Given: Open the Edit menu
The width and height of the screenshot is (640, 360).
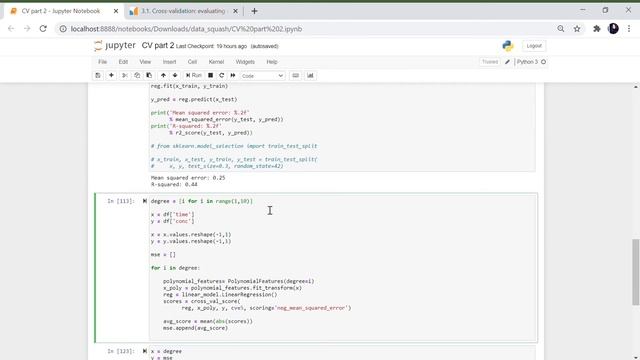Looking at the screenshot, I should tap(123, 62).
